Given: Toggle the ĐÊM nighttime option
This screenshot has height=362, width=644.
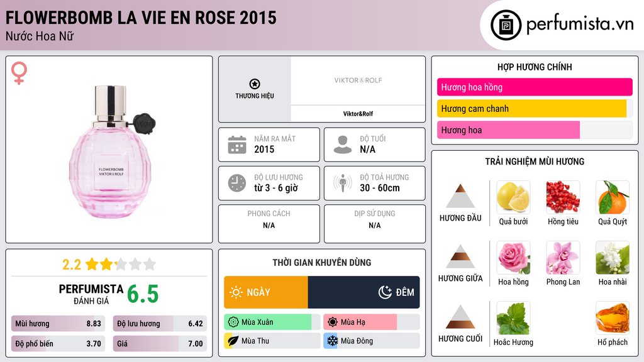Looking at the screenshot, I should [x=394, y=292].
